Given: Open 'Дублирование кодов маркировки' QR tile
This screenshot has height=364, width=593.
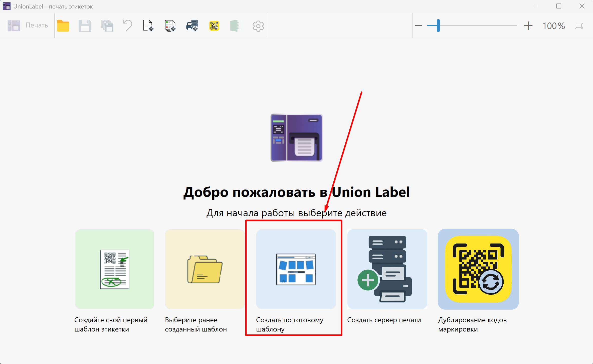Looking at the screenshot, I should pyautogui.click(x=478, y=269).
